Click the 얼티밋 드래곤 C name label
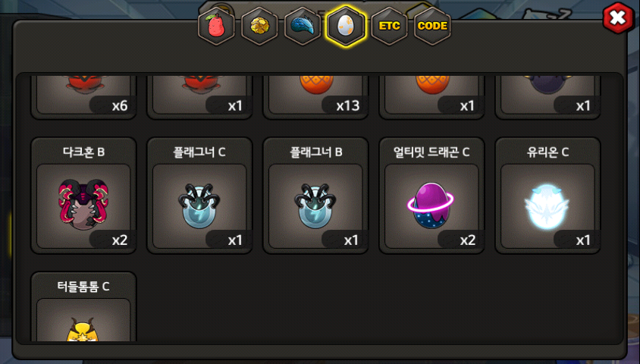This screenshot has width=640, height=364. 431,152
